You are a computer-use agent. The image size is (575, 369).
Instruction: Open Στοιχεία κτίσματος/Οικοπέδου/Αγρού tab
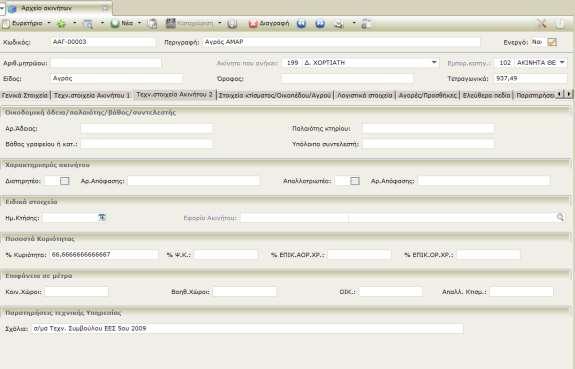pyautogui.click(x=275, y=95)
